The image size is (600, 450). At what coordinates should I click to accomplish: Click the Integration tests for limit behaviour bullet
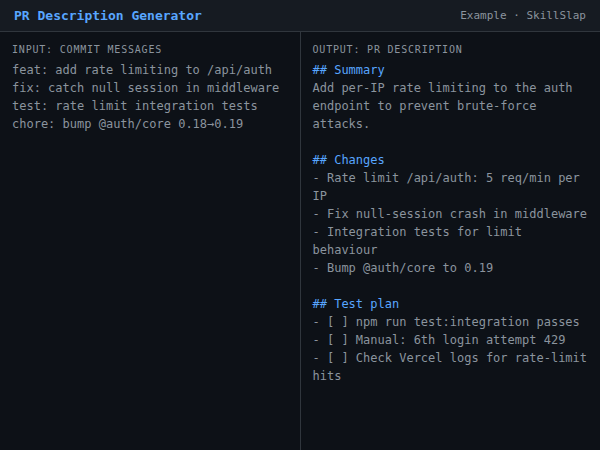(416, 241)
